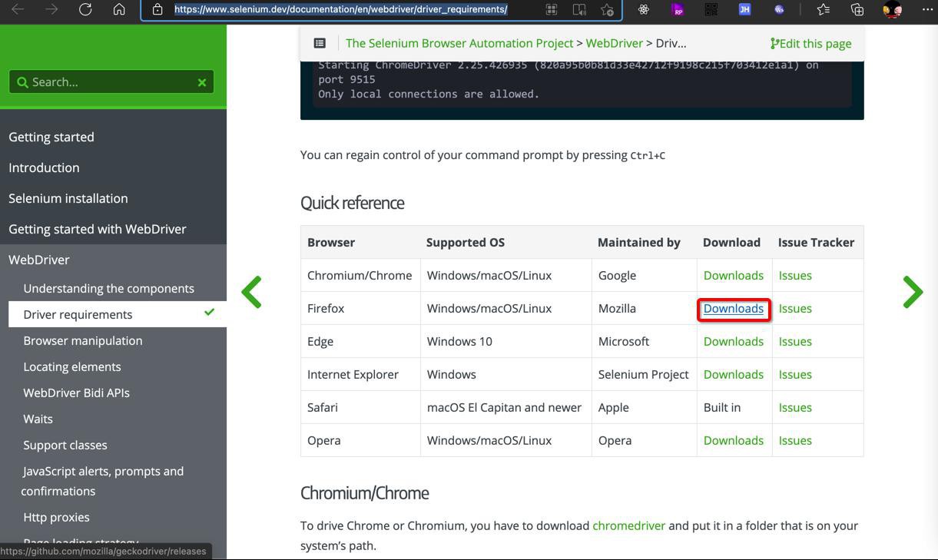Select Driver requirements in sidebar

[118, 314]
